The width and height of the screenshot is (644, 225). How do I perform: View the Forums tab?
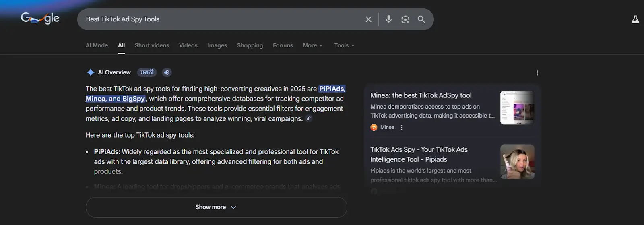(x=283, y=45)
